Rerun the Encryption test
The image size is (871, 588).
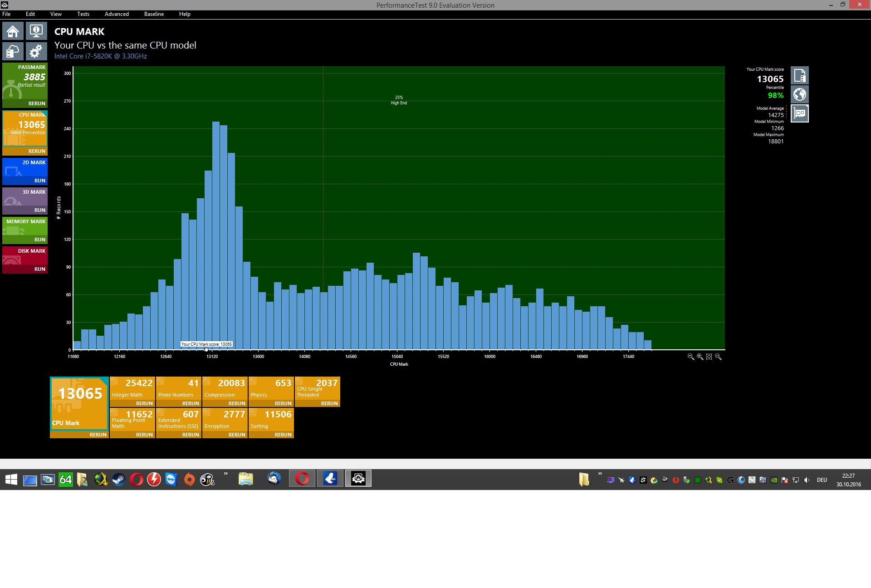pyautogui.click(x=237, y=435)
